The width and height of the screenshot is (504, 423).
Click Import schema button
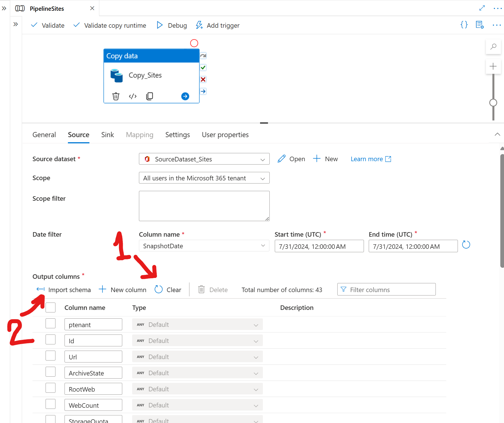64,290
